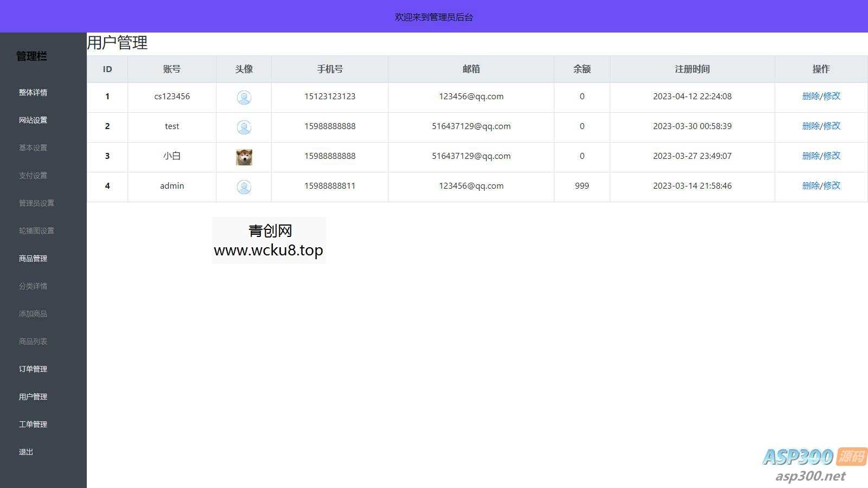Expand the 商品管理 section
The height and width of the screenshot is (488, 868).
[33, 259]
